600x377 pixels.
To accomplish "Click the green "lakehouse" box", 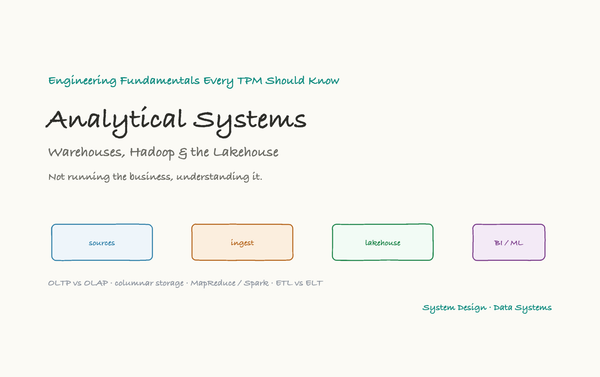I will (x=383, y=242).
